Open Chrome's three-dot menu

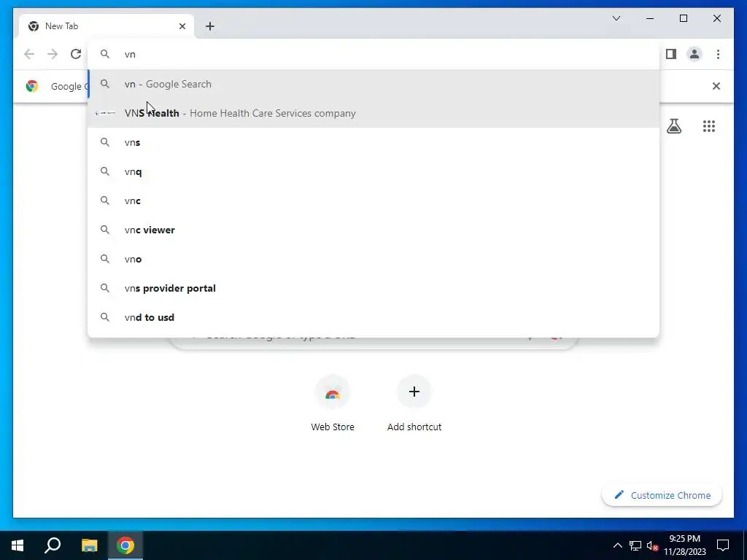(x=718, y=54)
